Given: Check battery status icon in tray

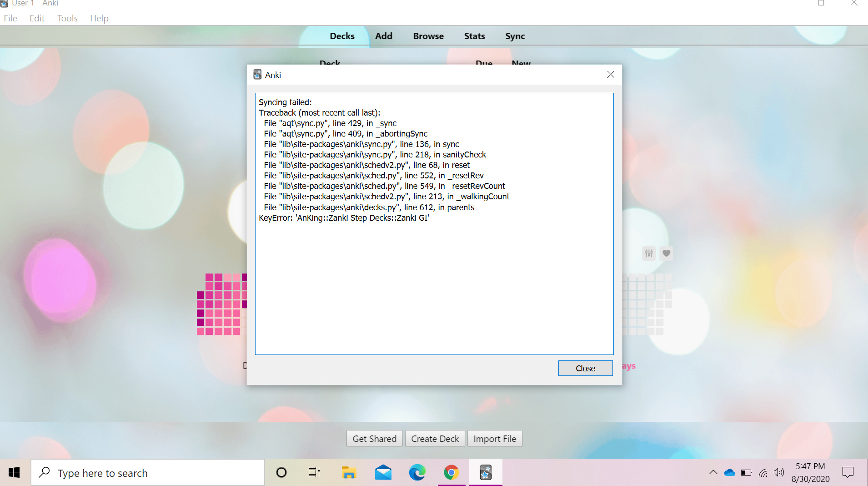Looking at the screenshot, I should click(746, 473).
